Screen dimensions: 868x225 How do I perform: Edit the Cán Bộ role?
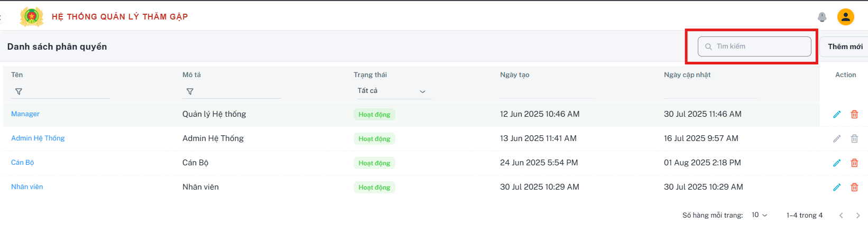[x=837, y=163]
